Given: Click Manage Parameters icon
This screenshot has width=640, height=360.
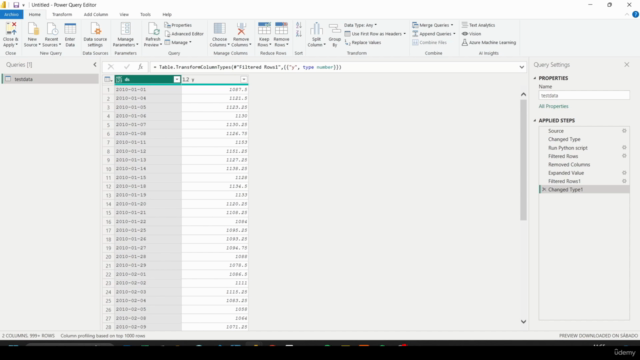Looking at the screenshot, I should point(126,30).
